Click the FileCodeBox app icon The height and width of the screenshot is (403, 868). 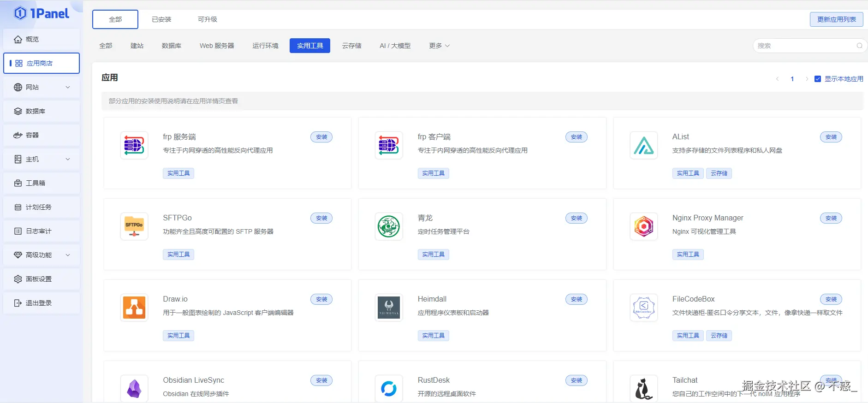(644, 308)
